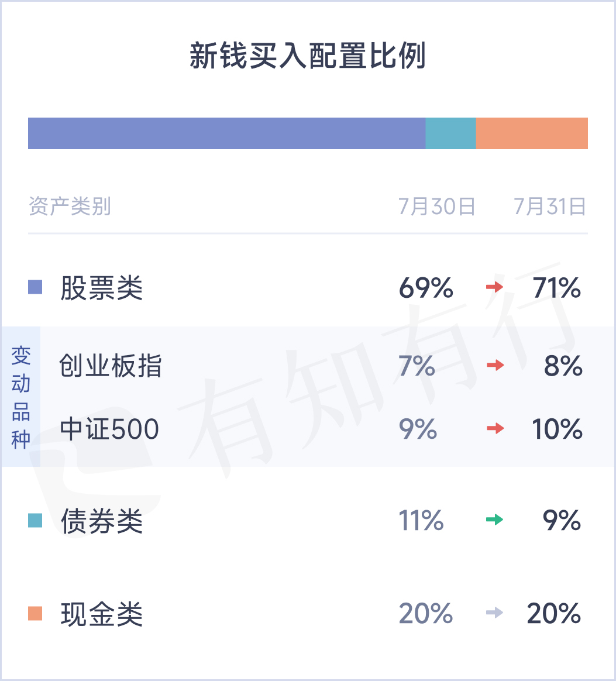The height and width of the screenshot is (681, 616).
Task: Click the 新钱买入配置比例 title
Action: pyautogui.click(x=308, y=56)
